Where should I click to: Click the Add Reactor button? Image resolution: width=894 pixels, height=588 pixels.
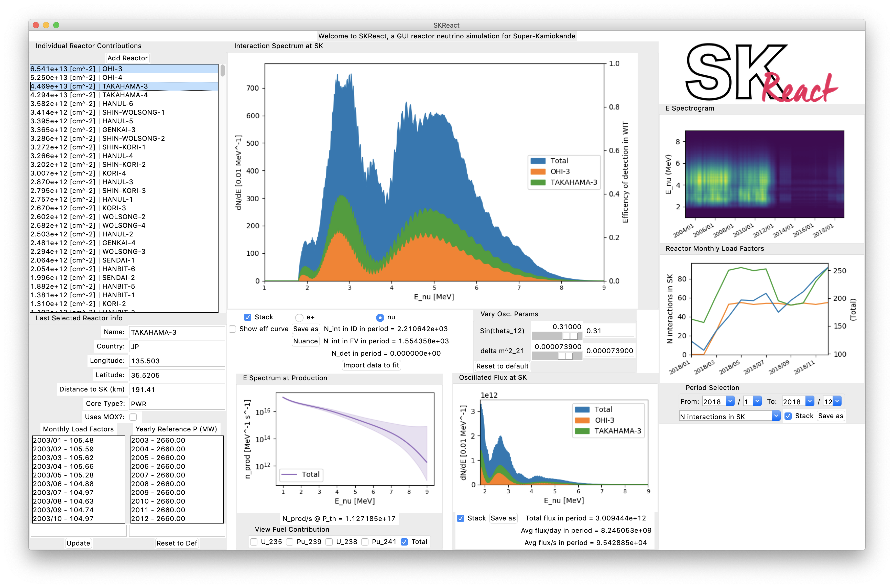point(127,58)
